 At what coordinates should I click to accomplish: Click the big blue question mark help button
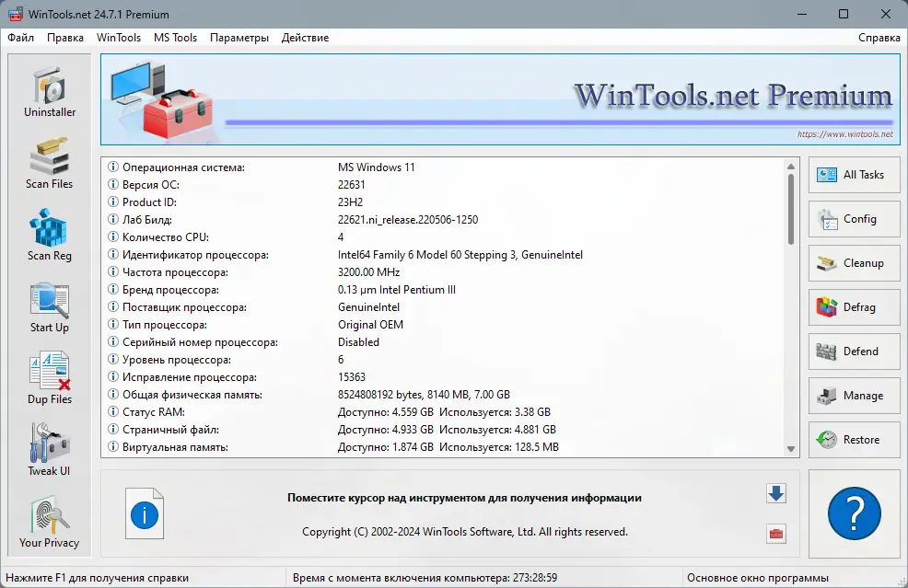(855, 513)
